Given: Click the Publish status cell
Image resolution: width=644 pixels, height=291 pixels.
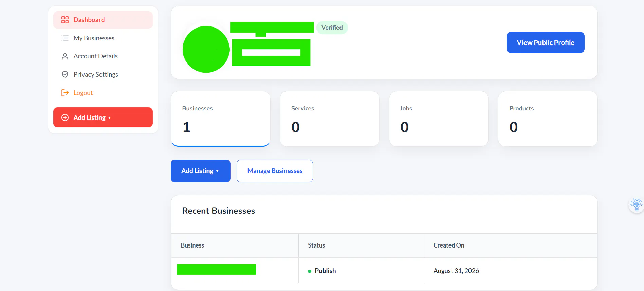Looking at the screenshot, I should (x=361, y=271).
